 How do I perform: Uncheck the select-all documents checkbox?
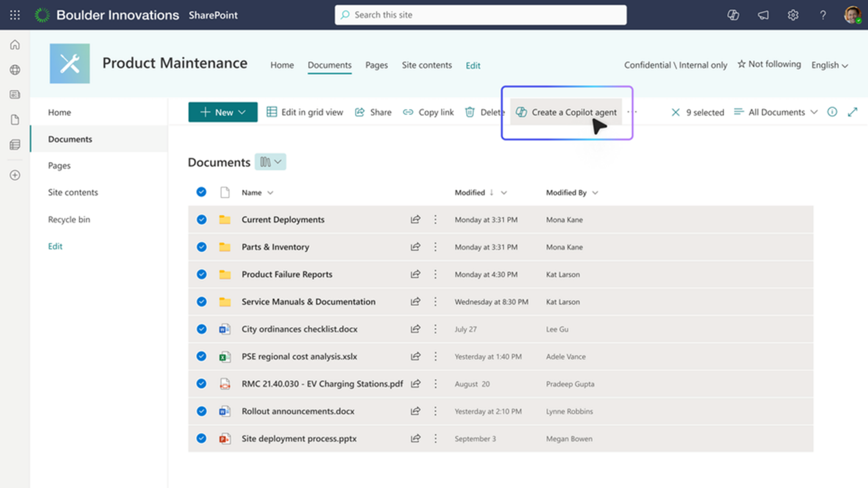pyautogui.click(x=201, y=192)
